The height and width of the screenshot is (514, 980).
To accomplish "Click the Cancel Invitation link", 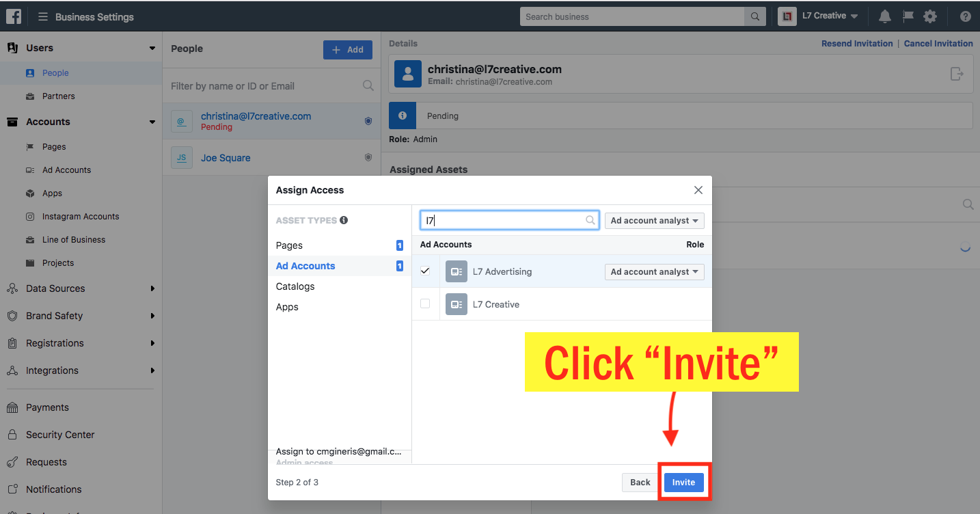I will (938, 43).
